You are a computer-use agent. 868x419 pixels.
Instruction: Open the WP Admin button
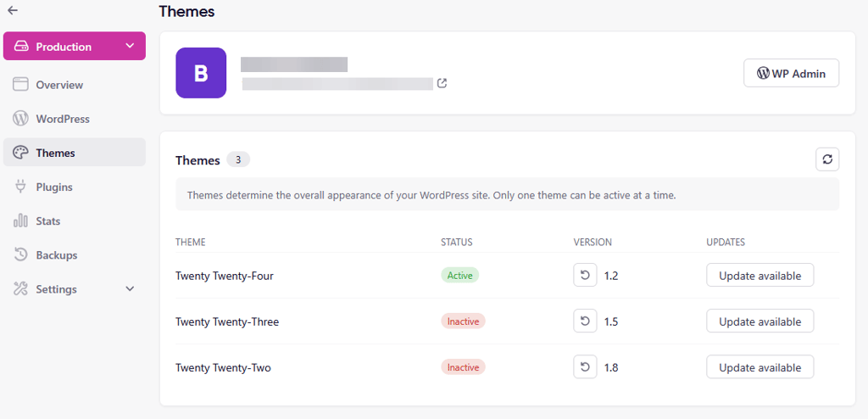click(x=791, y=73)
